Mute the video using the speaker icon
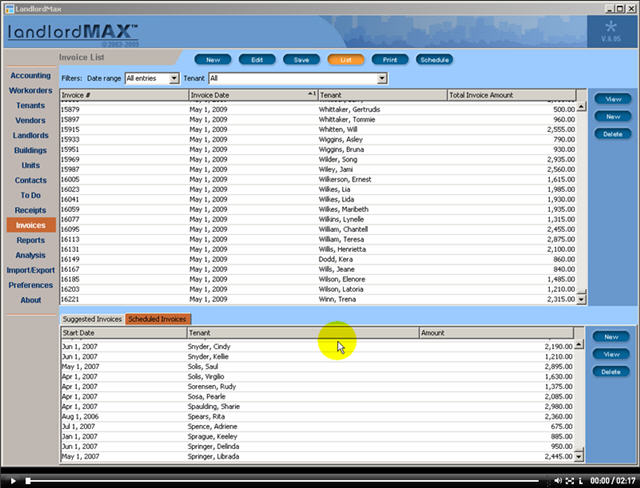This screenshot has width=640, height=488. (x=558, y=481)
